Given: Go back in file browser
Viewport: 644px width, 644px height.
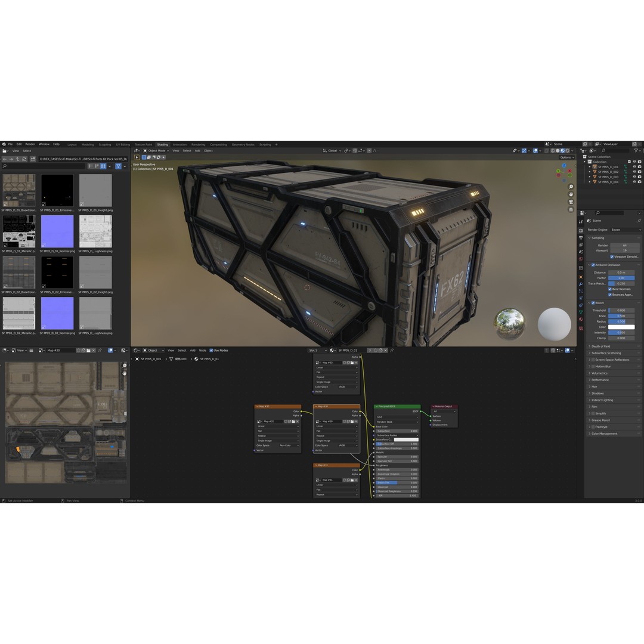Looking at the screenshot, I should 5,159.
